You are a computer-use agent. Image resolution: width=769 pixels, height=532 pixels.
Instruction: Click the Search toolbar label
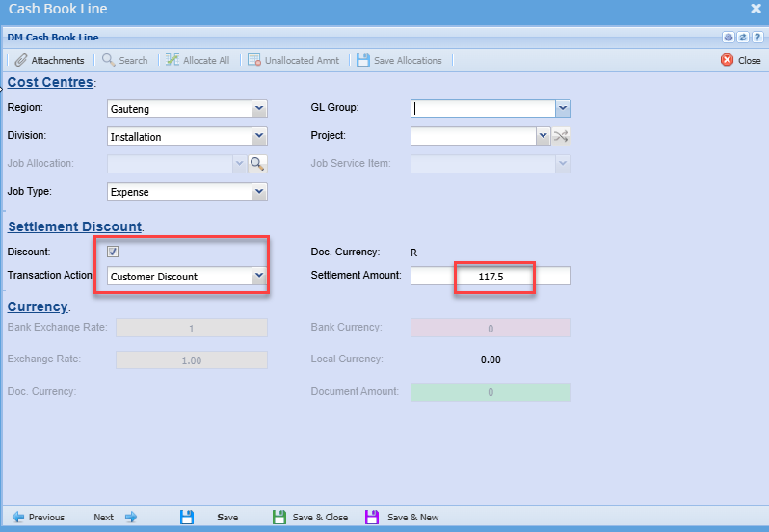(x=133, y=60)
